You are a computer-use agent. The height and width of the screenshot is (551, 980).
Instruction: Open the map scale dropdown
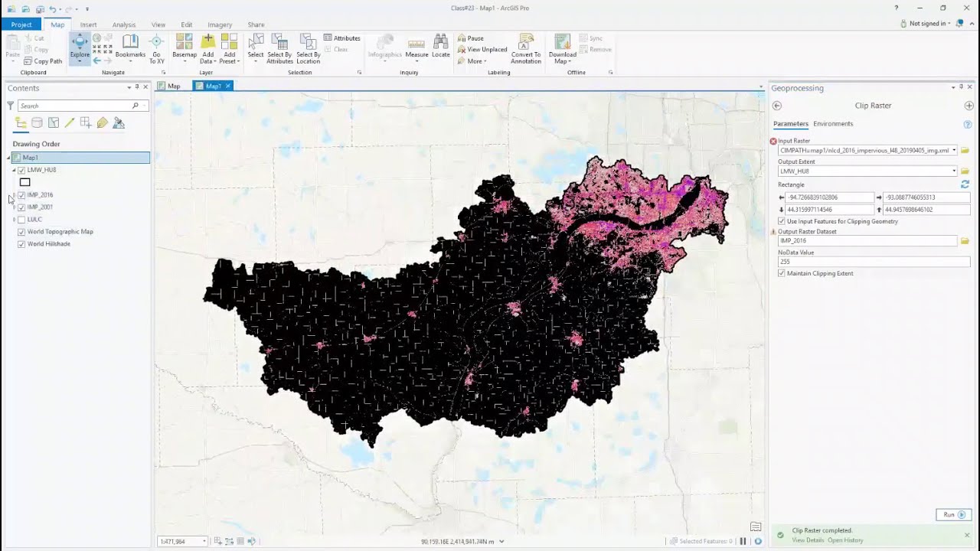pyautogui.click(x=204, y=541)
